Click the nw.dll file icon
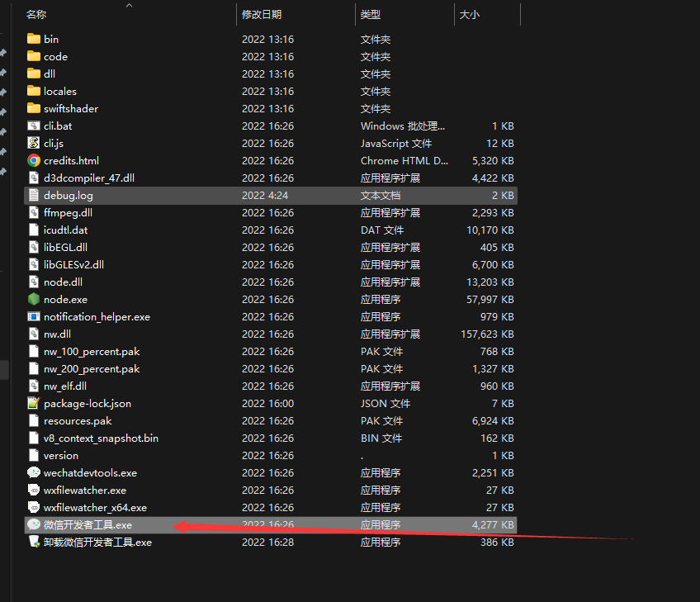 coord(34,334)
